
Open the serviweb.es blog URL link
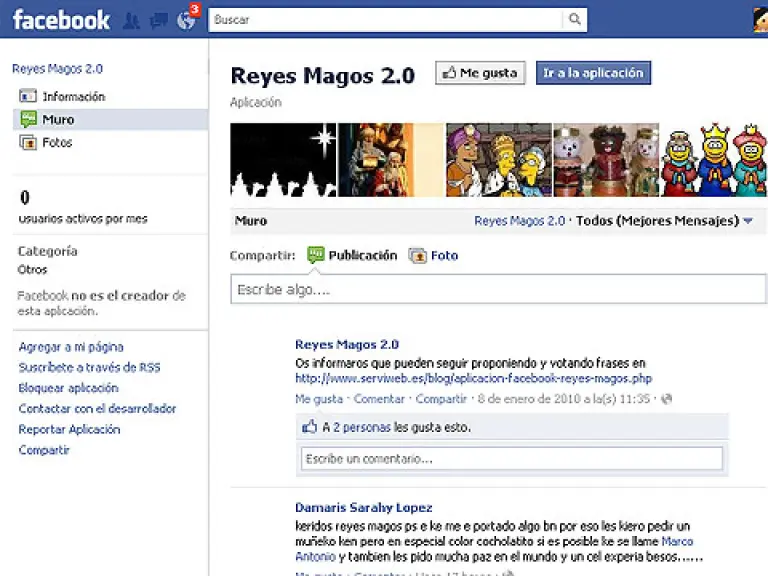(x=473, y=379)
